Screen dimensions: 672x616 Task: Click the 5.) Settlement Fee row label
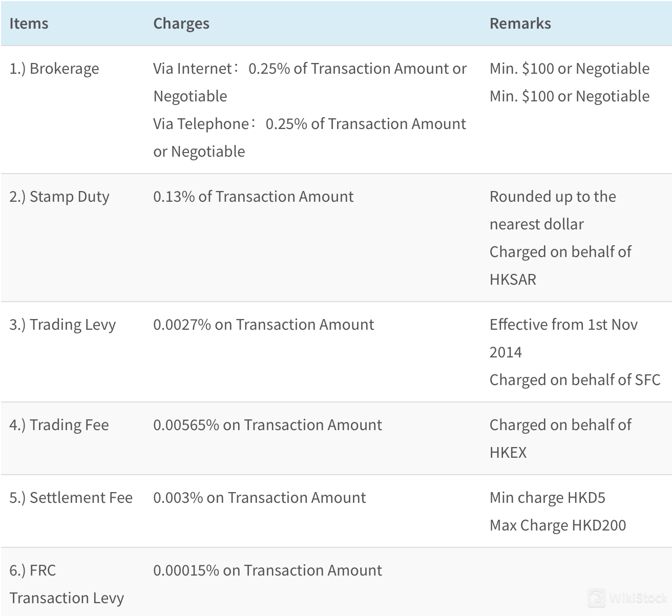tap(71, 498)
